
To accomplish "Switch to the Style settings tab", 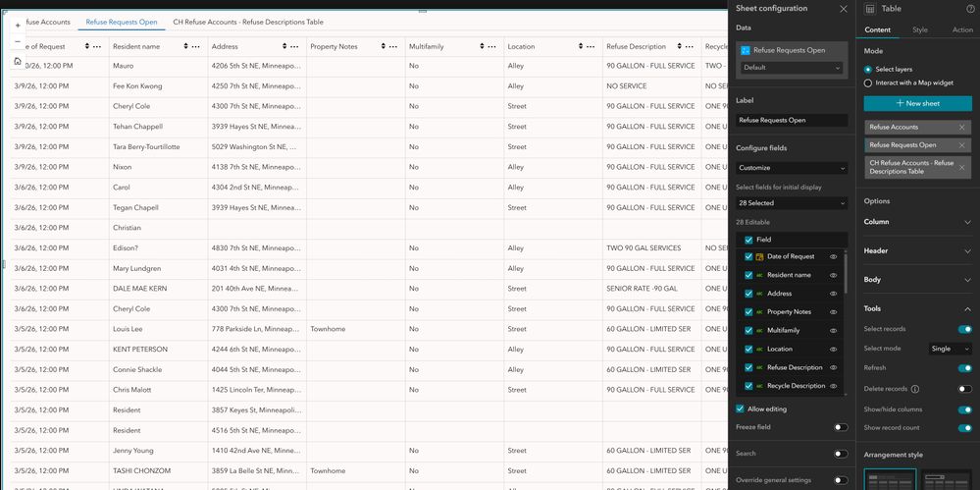I will [x=919, y=29].
